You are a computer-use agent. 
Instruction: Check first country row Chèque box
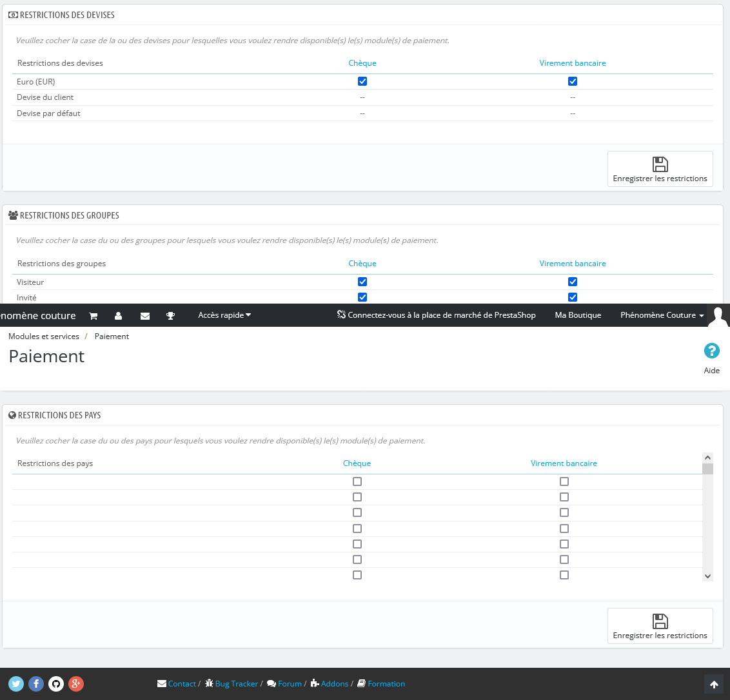[x=357, y=481]
